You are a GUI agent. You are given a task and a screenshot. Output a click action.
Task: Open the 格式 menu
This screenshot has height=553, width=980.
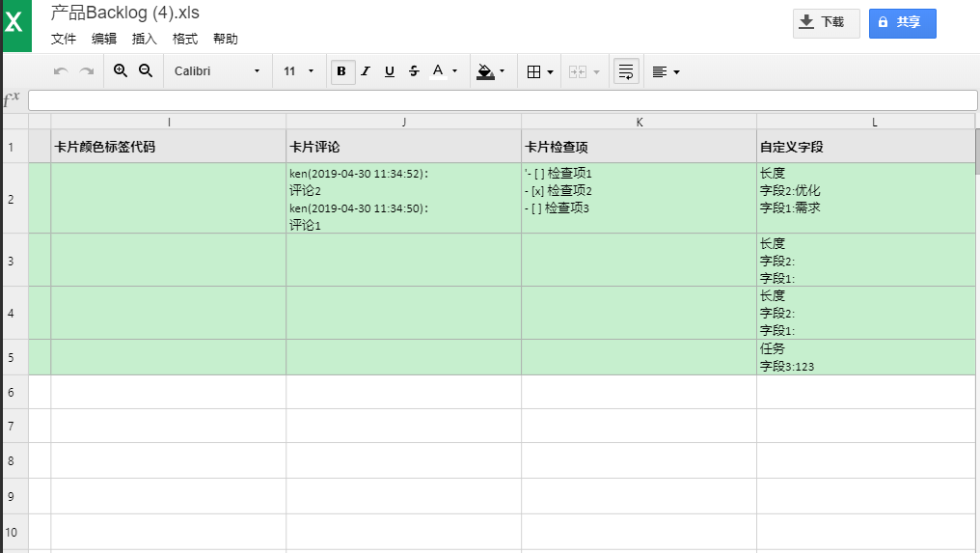pyautogui.click(x=185, y=40)
